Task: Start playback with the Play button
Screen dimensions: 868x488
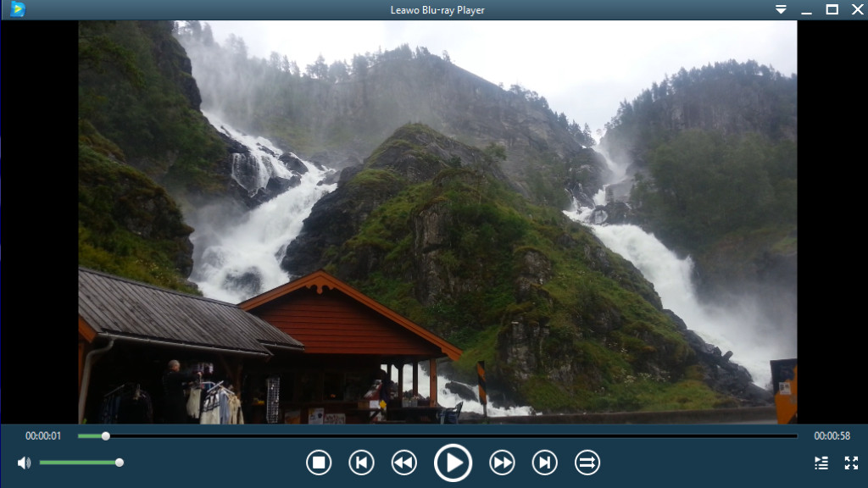Action: click(453, 463)
